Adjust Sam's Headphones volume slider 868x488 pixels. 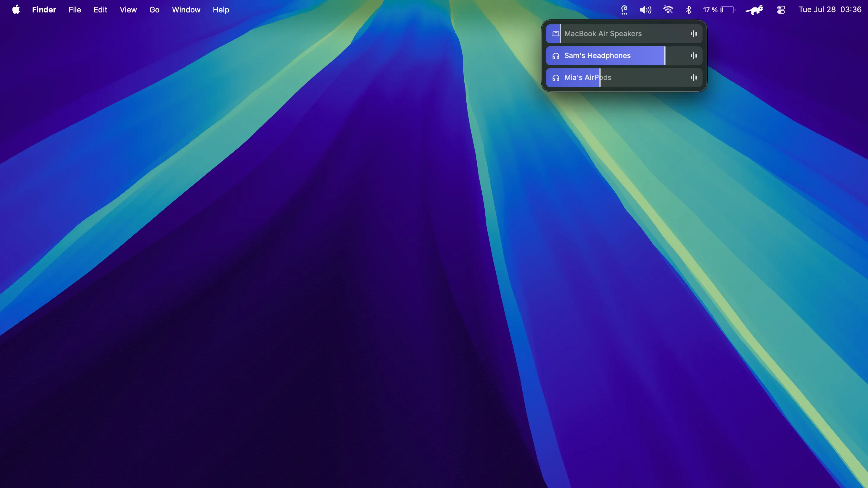pos(624,56)
